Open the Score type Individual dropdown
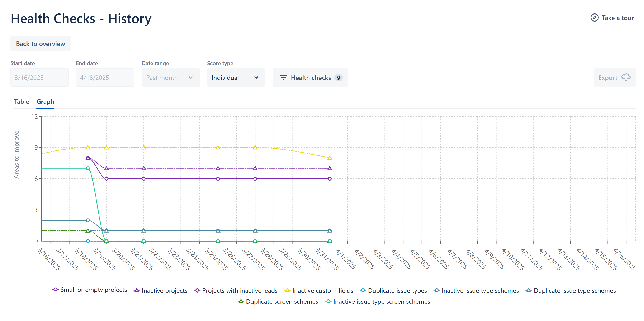The height and width of the screenshot is (321, 644). 236,78
